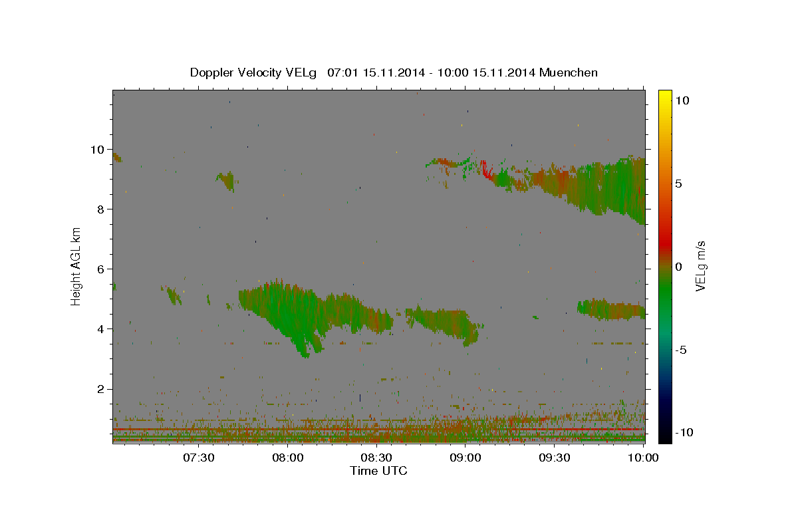Viewport: 798px width, 532px height.
Task: Click the 07:30 time tick label
Action: (199, 458)
